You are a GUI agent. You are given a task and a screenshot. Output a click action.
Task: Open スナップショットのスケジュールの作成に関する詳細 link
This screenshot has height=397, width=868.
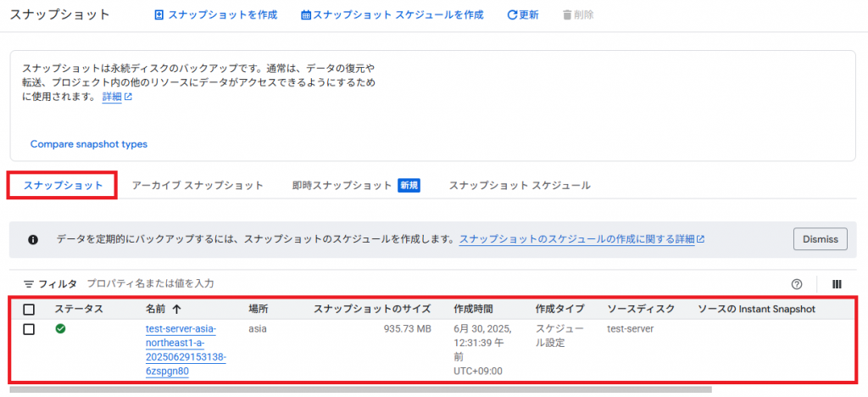[576, 239]
